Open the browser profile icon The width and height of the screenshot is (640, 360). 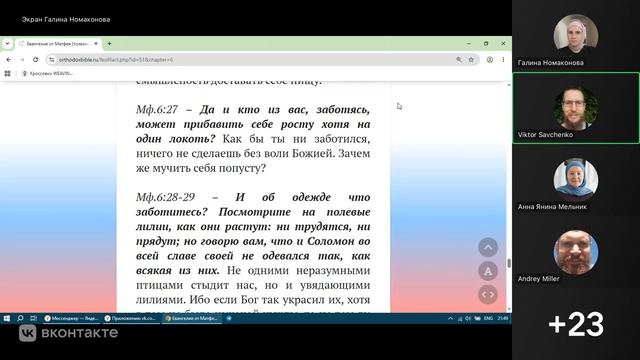tap(490, 60)
